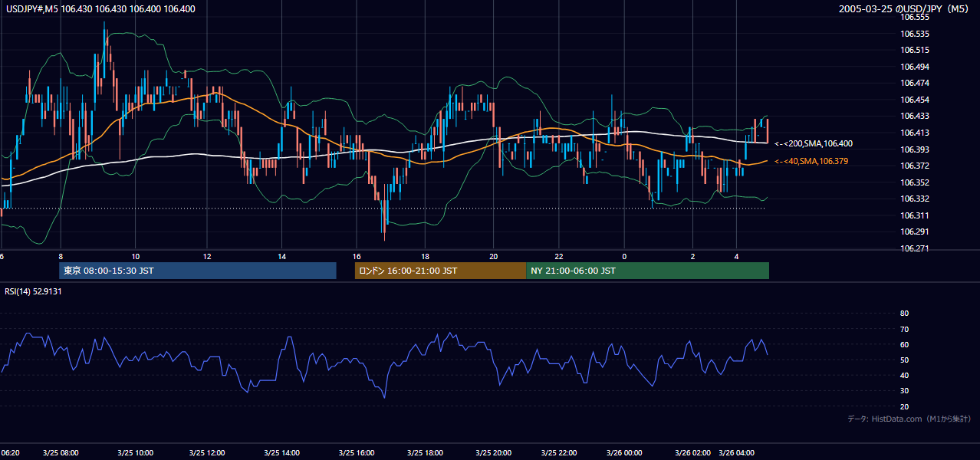
Task: Click the 3/26 02:00 bottom time label
Action: tap(692, 452)
